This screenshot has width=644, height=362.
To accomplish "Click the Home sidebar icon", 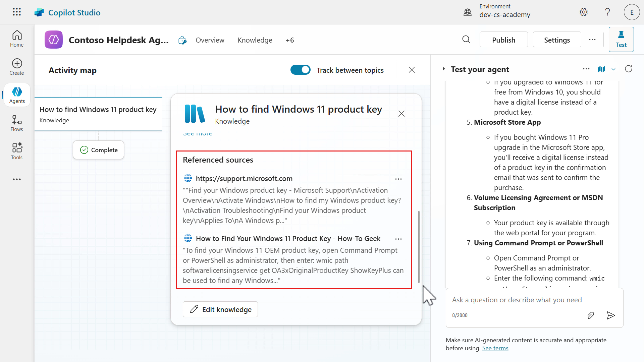I will 17,39.
